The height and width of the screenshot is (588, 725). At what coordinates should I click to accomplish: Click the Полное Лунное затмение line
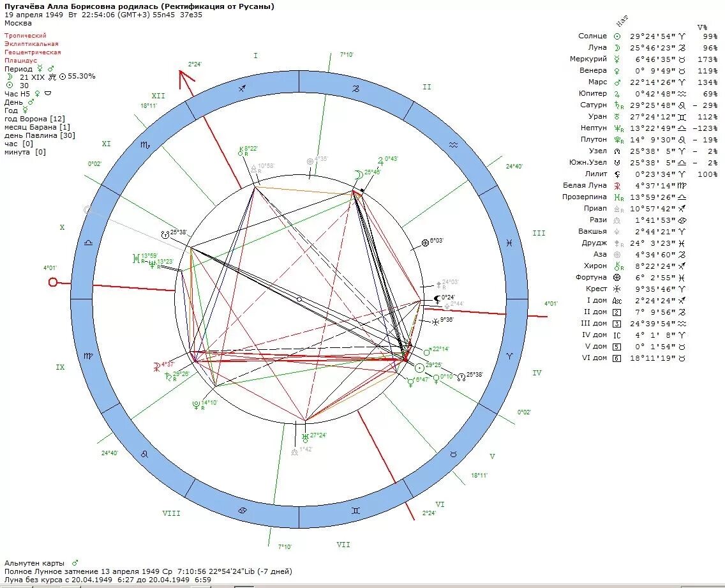tap(149, 571)
